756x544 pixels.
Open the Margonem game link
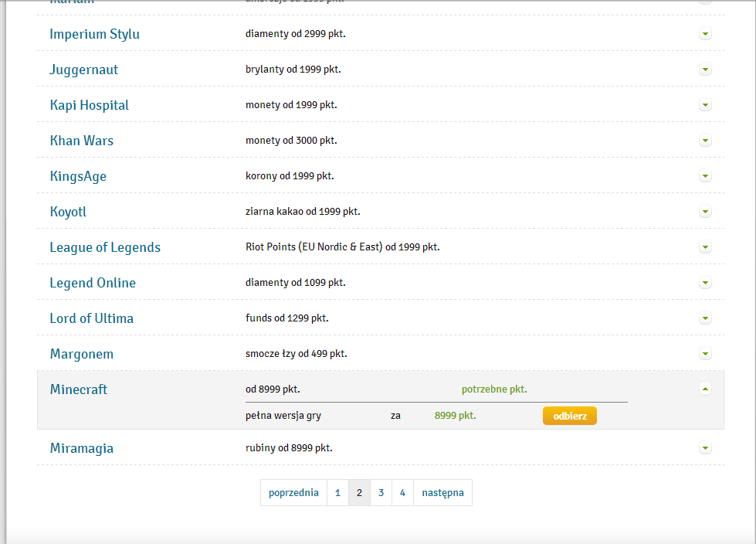coord(82,354)
